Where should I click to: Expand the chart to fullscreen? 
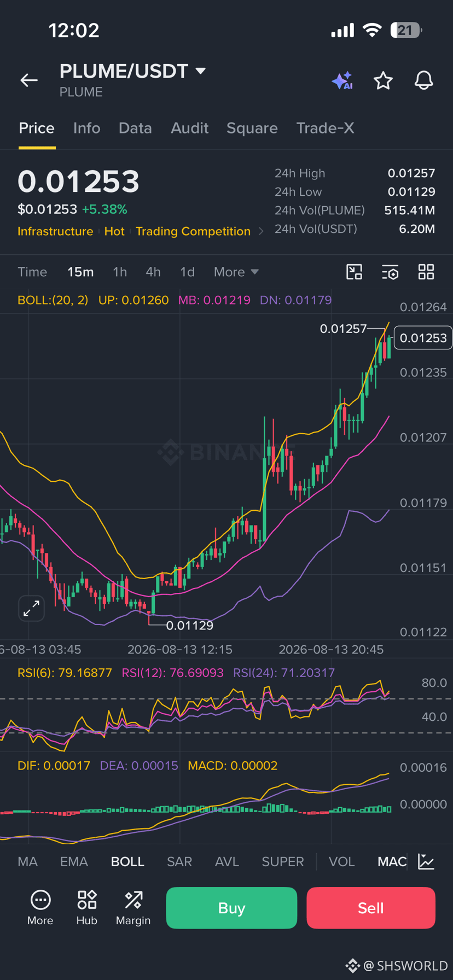coord(31,608)
